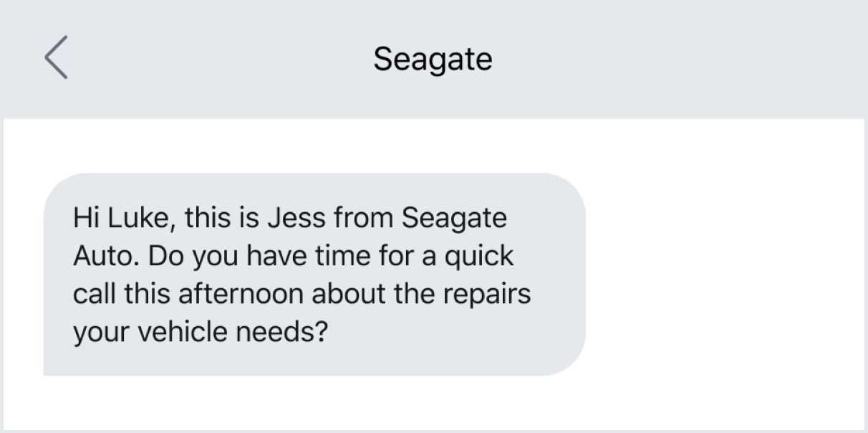Click the word "time" in the message
This screenshot has width=868, height=433.
(x=339, y=257)
